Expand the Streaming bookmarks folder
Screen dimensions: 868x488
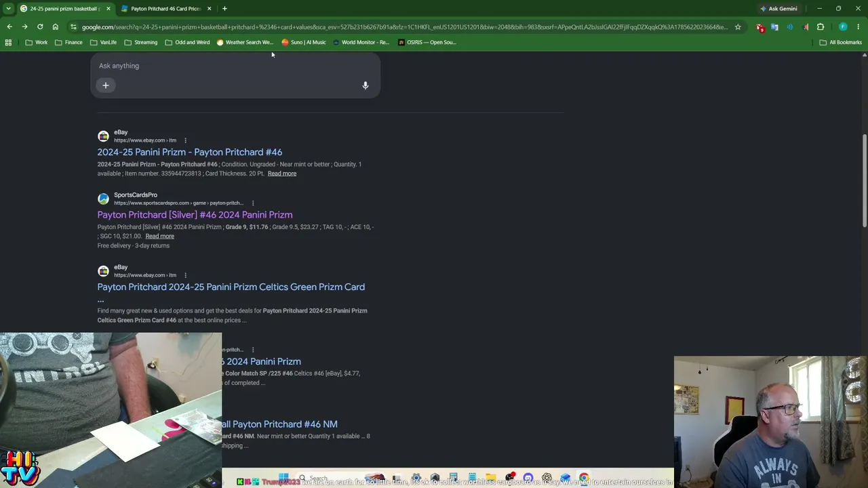(x=140, y=42)
